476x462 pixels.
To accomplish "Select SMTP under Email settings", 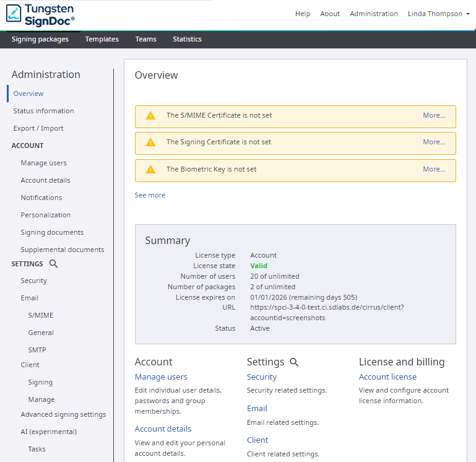I will (x=37, y=350).
